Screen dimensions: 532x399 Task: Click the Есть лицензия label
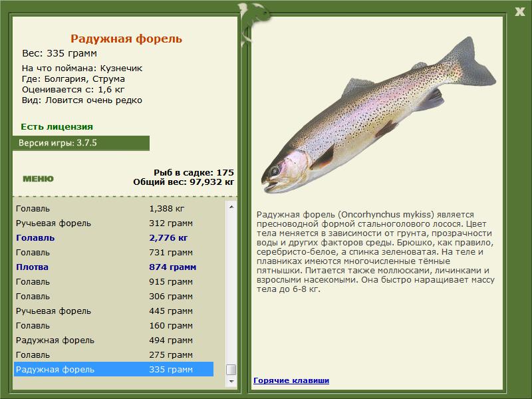pyautogui.click(x=57, y=127)
